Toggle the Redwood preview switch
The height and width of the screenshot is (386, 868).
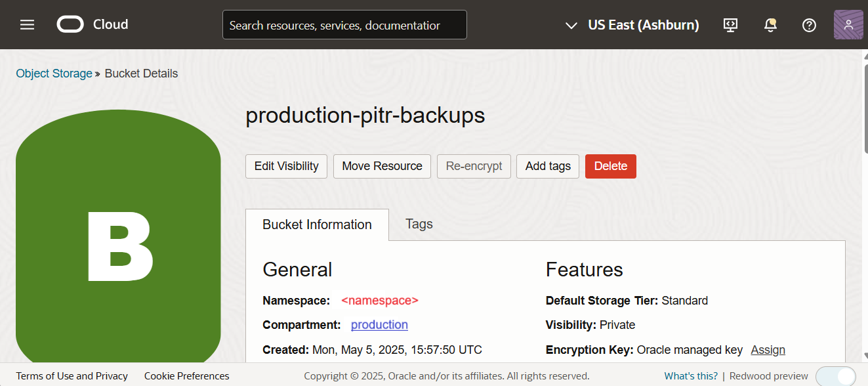836,376
